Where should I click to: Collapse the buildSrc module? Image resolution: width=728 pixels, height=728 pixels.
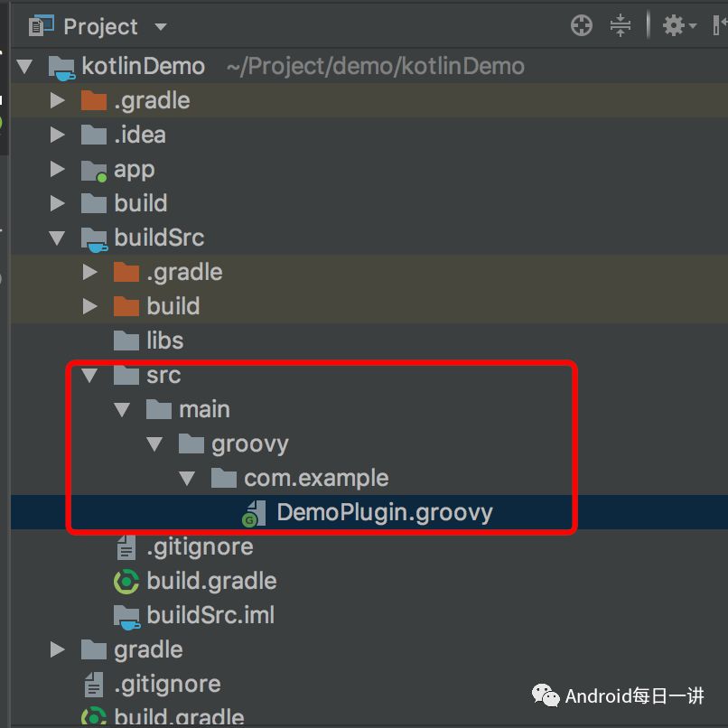(57, 238)
